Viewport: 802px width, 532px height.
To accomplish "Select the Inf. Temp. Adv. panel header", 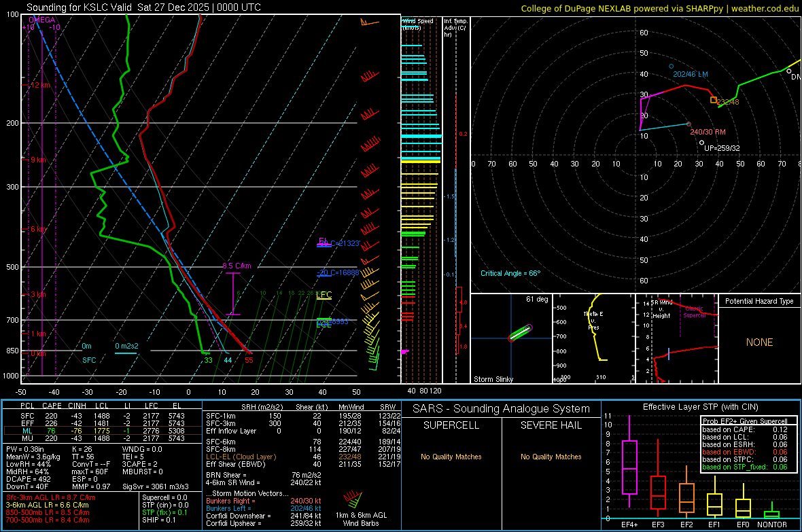I will click(455, 28).
